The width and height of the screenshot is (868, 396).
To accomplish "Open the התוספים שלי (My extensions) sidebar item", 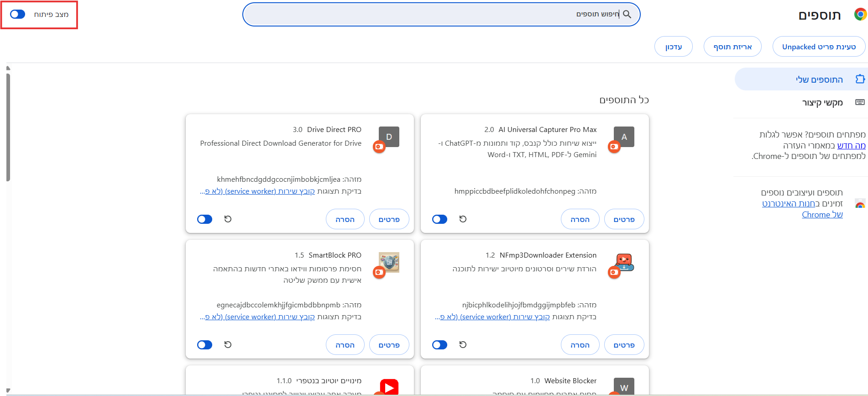I will coord(801,79).
